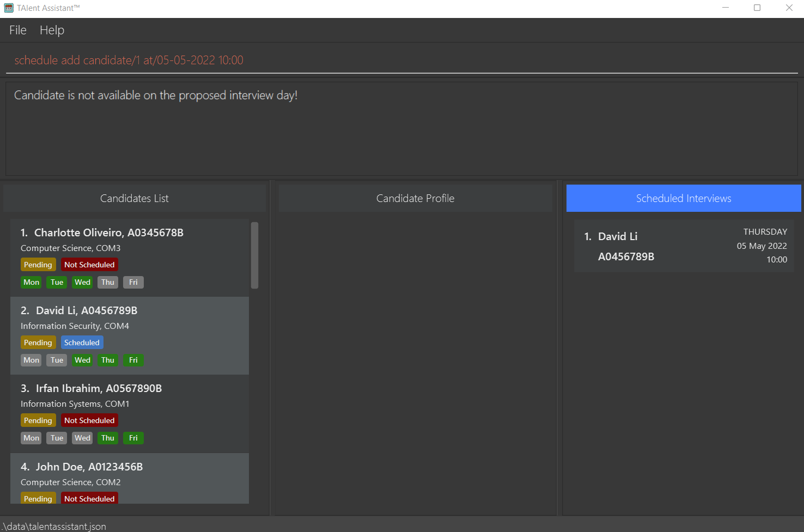Open the Help menu
Image resolution: width=804 pixels, height=532 pixels.
point(52,30)
